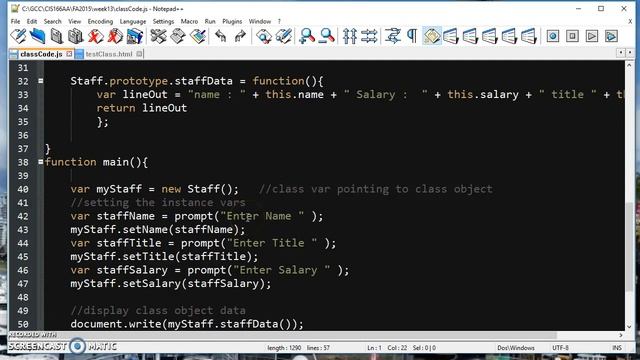
Task: Print the document with printer icon
Action: coord(135,36)
